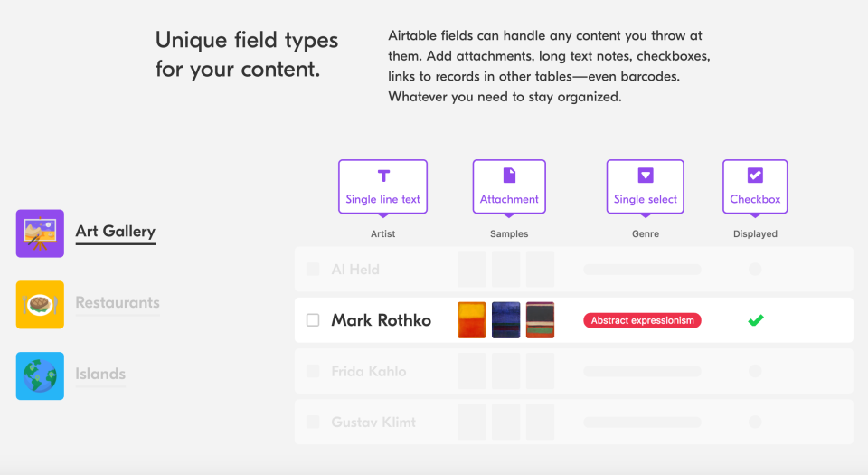
Task: Click the Single select dropdown icon
Action: [646, 176]
